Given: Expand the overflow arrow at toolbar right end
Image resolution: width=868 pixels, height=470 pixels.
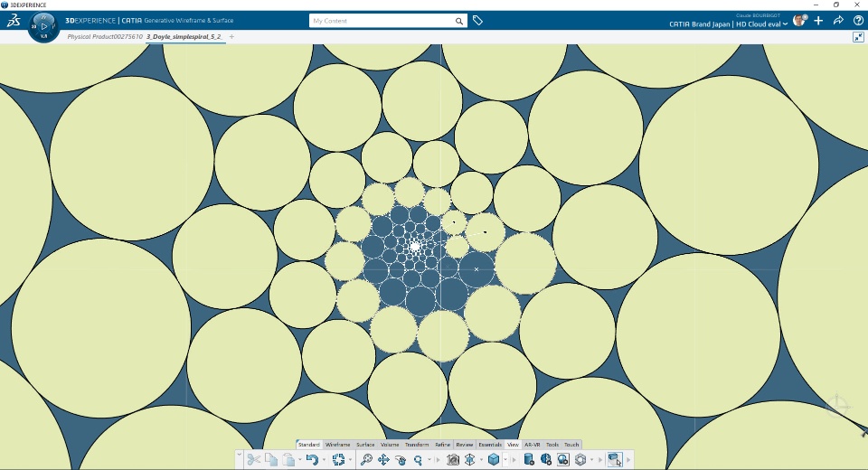Looking at the screenshot, I should [628, 459].
